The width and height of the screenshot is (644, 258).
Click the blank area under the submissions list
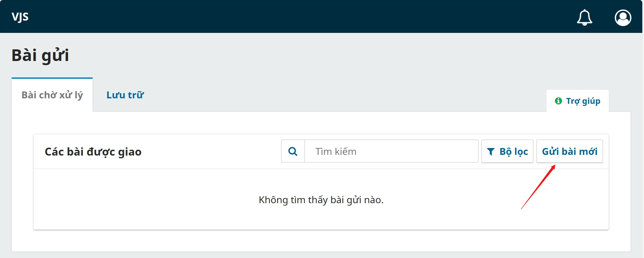(x=321, y=241)
